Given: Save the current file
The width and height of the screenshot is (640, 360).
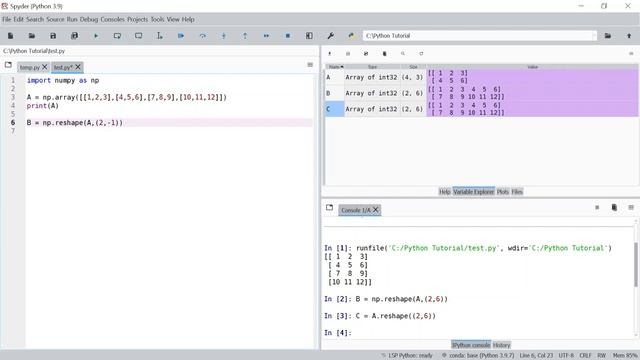Looking at the screenshot, I should [x=53, y=36].
